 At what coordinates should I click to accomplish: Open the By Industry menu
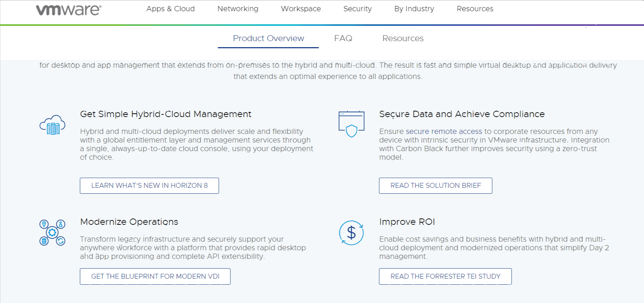414,9
